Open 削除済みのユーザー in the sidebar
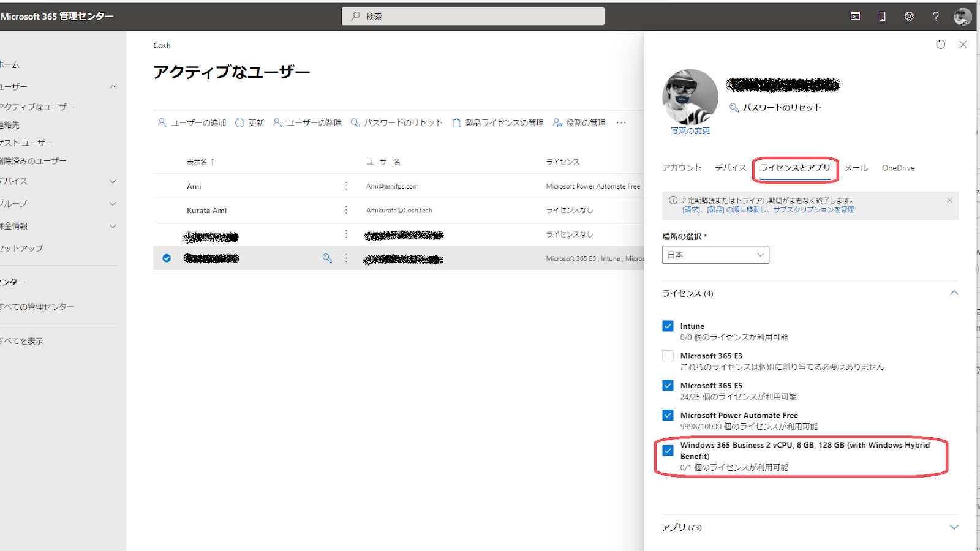The image size is (980, 551). point(33,161)
